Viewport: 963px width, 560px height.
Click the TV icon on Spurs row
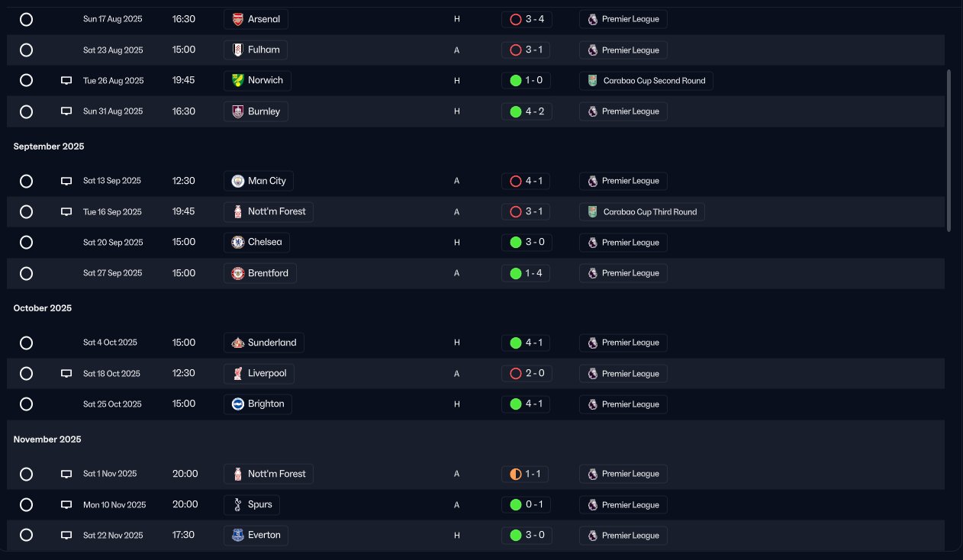(x=66, y=504)
